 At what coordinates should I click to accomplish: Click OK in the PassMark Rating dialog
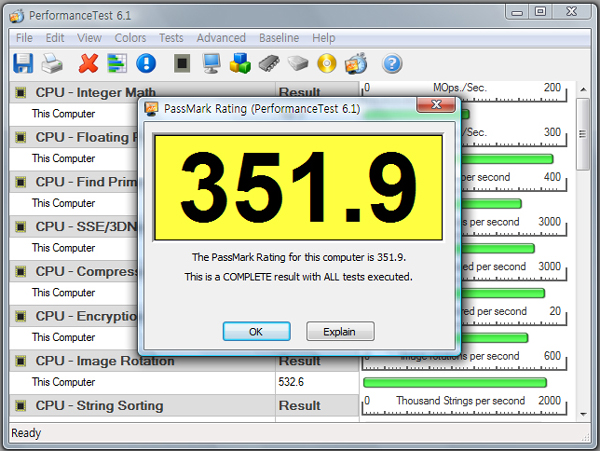(x=256, y=331)
